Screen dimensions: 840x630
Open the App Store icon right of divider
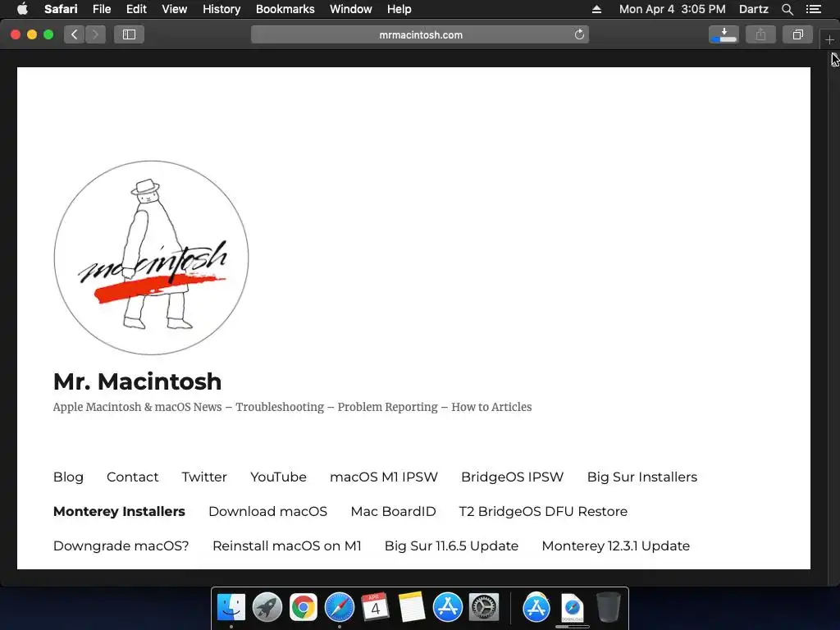(x=536, y=608)
